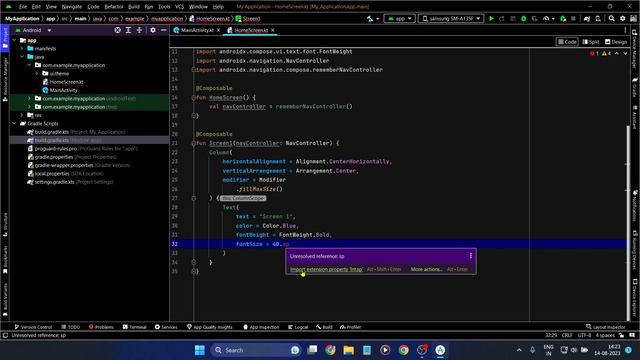Image resolution: width=640 pixels, height=360 pixels.
Task: Open App Inspection tool window
Action: click(x=261, y=327)
